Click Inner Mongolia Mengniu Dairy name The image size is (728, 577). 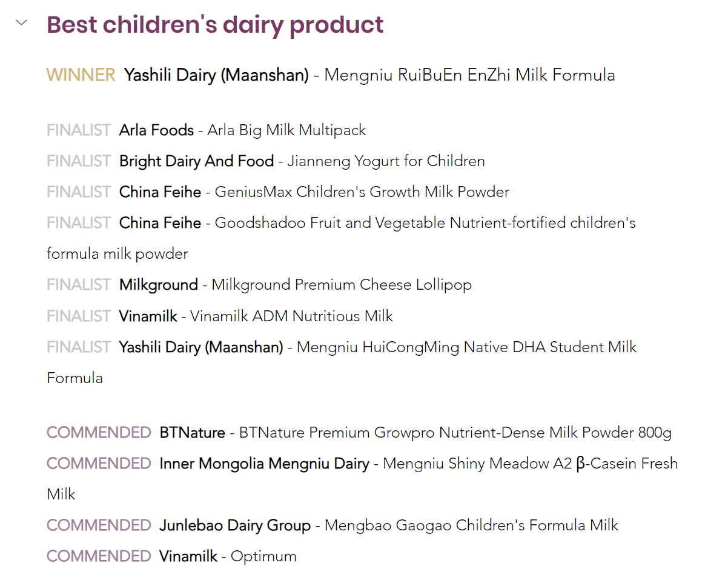264,464
